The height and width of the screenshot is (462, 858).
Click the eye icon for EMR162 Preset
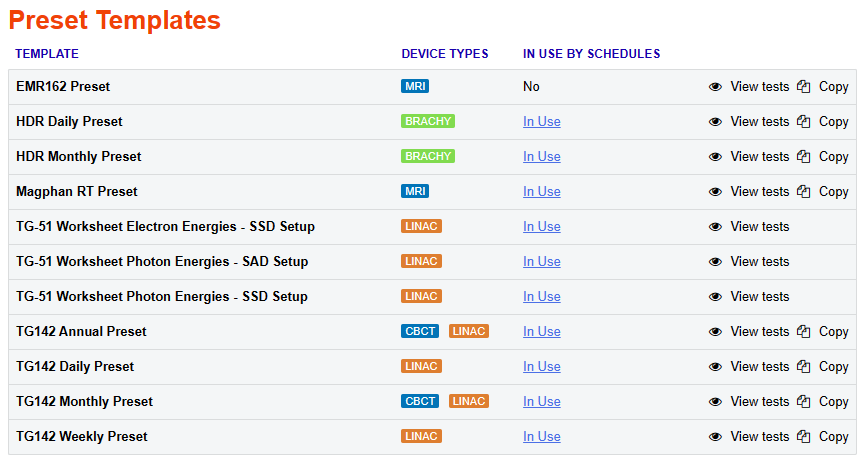tap(715, 87)
